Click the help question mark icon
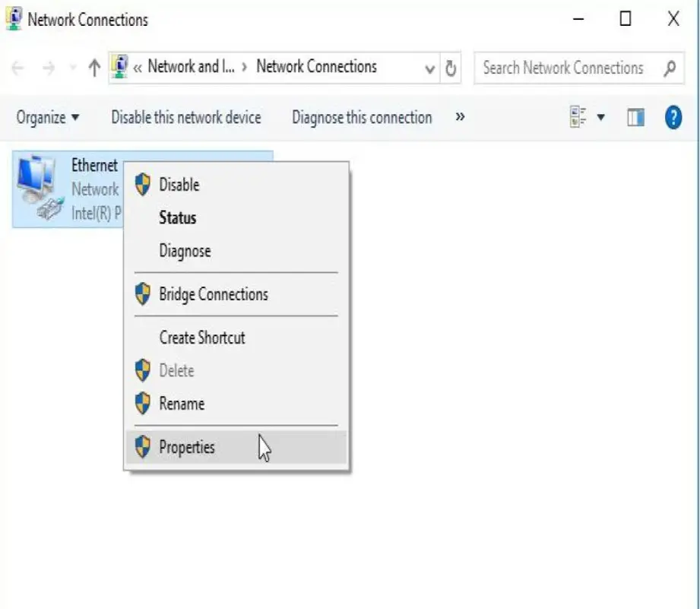 [673, 118]
